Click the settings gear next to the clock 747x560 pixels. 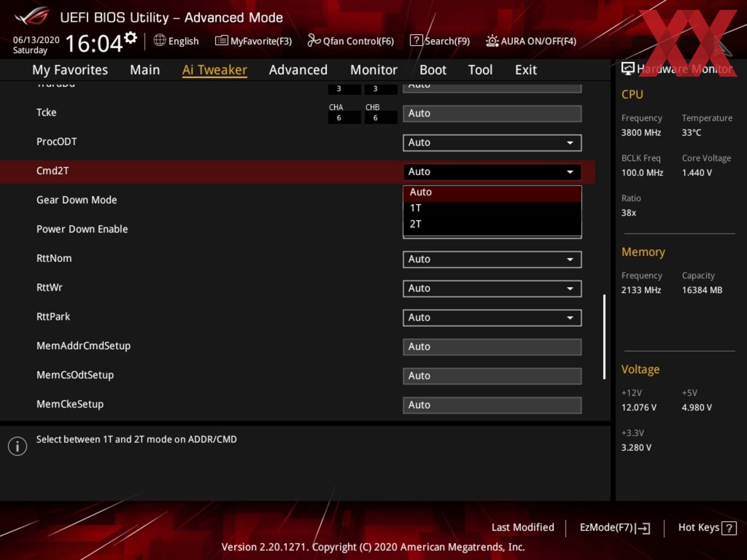130,38
